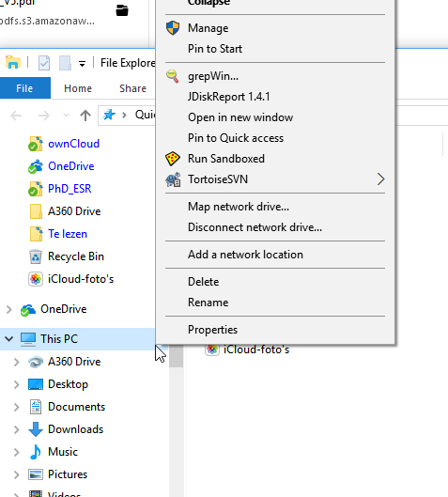The height and width of the screenshot is (497, 448).
Task: Expand the Music tree node
Action: pyautogui.click(x=17, y=452)
